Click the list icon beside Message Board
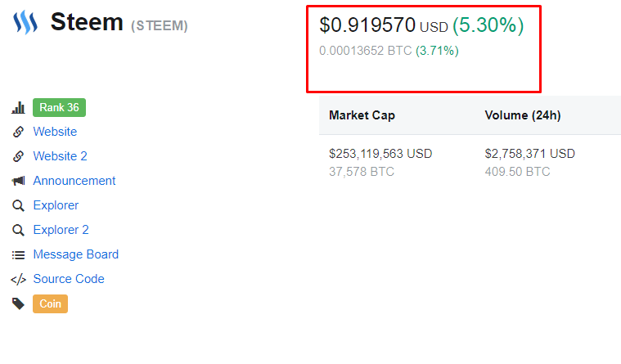621x364 pixels. (18, 254)
